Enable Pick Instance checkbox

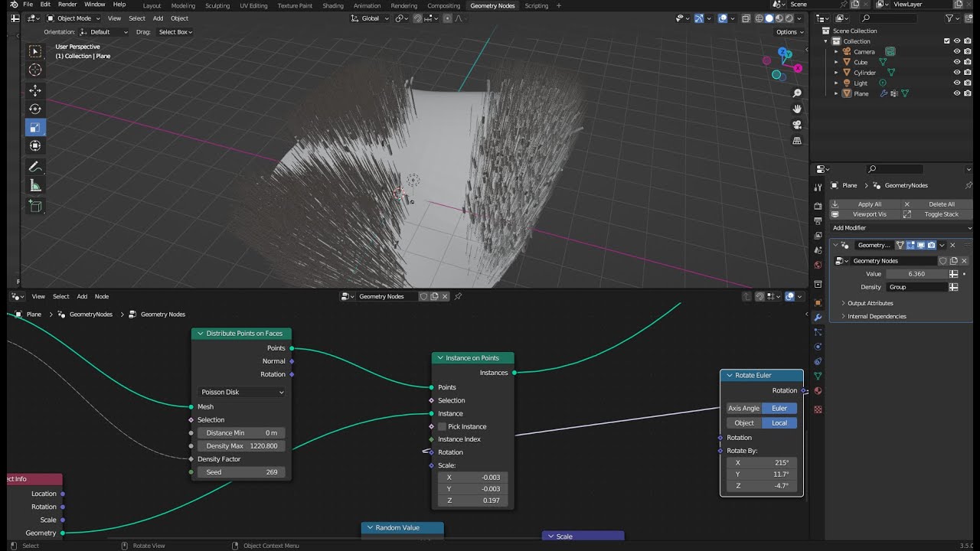[442, 426]
